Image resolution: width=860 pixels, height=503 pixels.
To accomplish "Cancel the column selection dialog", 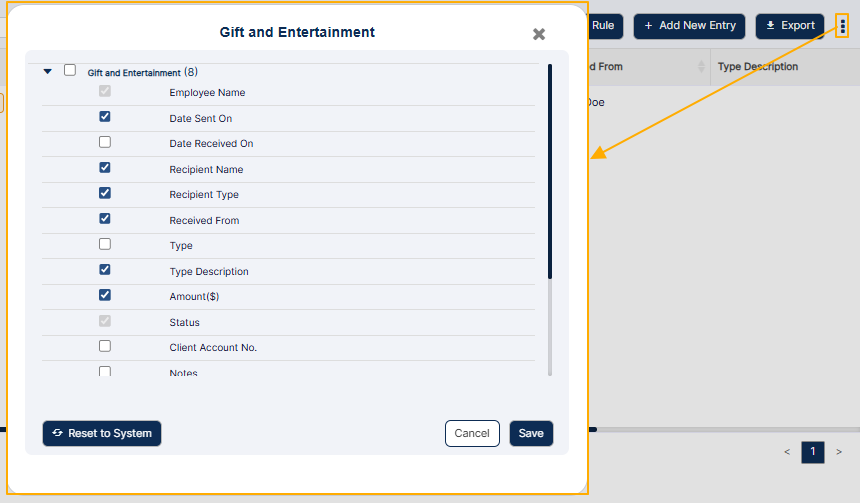I will click(472, 433).
